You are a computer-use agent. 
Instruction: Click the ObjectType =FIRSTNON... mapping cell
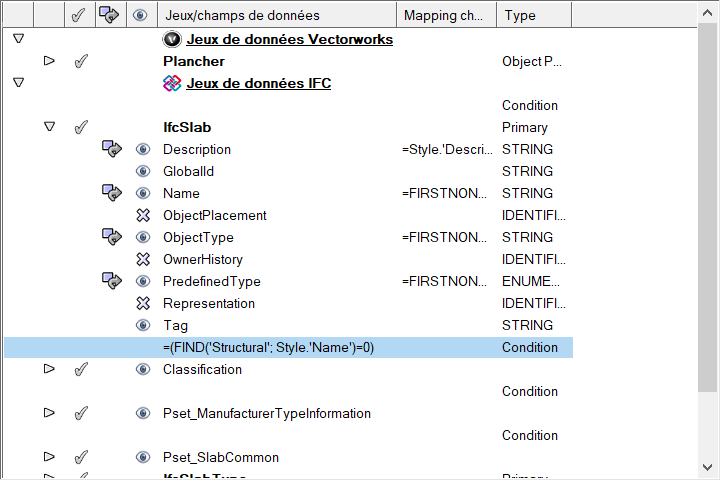tap(444, 237)
